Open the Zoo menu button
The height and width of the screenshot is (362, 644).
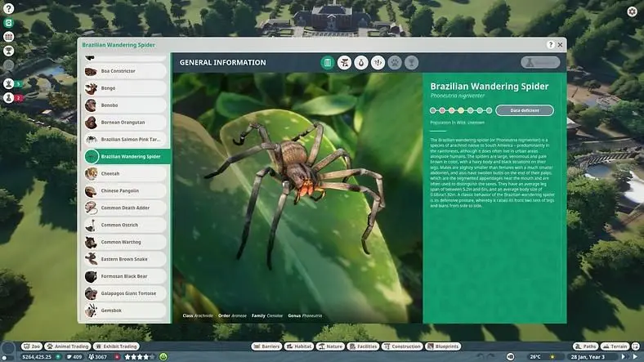[x=32, y=346]
